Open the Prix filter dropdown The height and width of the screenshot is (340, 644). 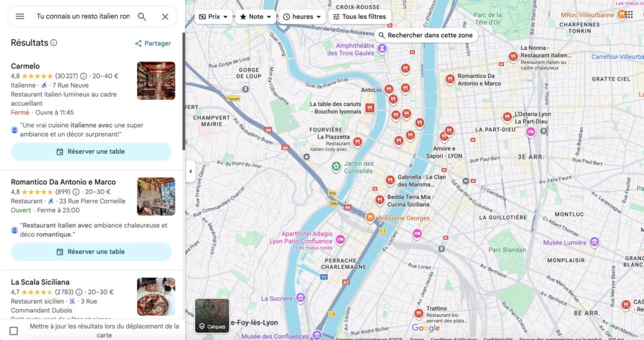[213, 16]
